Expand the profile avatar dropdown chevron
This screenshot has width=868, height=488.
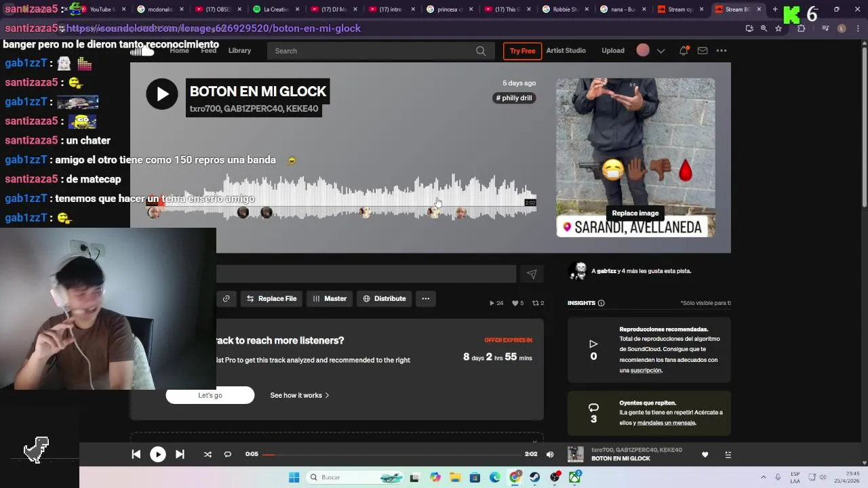click(x=660, y=51)
